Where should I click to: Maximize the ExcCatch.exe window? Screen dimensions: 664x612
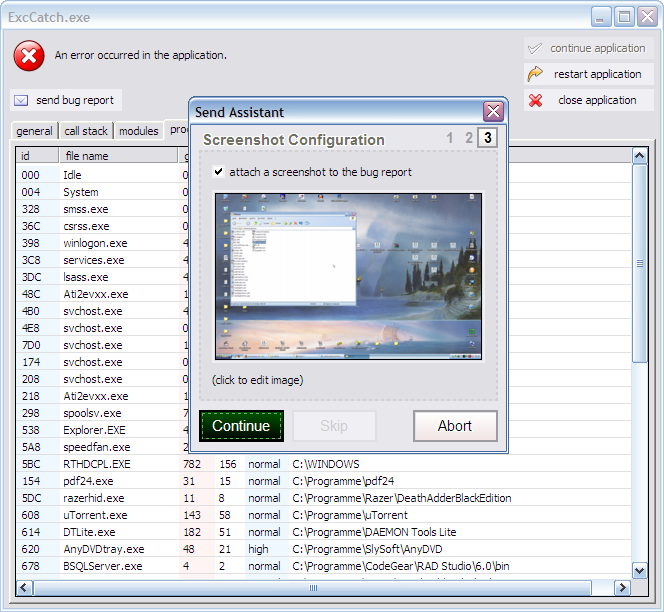(624, 16)
